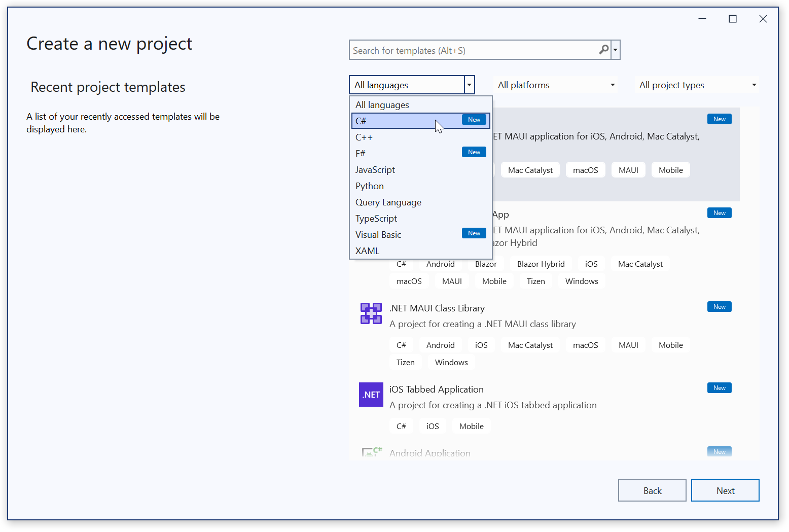
Task: Click New badge on iOS Tabbed Application
Action: point(719,388)
